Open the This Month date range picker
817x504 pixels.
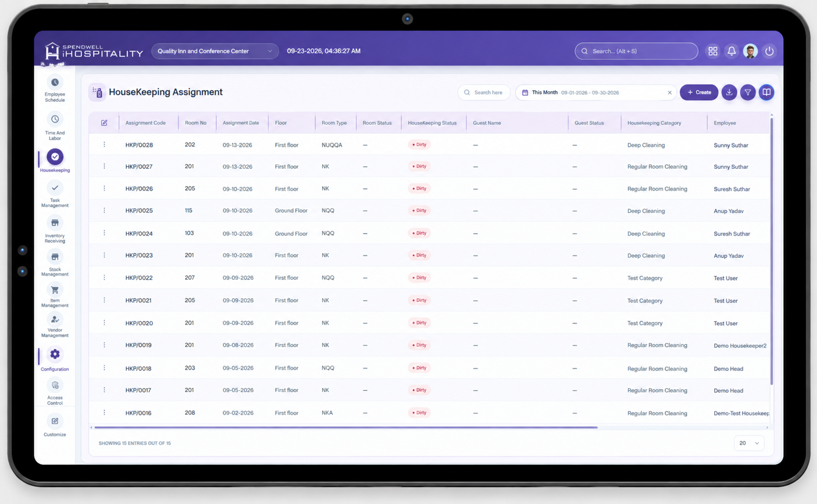point(596,93)
